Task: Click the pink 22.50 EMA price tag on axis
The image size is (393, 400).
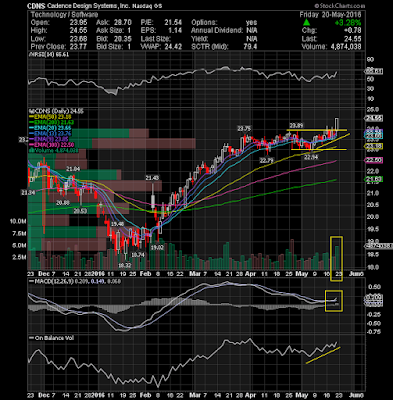Action: pyautogui.click(x=374, y=160)
